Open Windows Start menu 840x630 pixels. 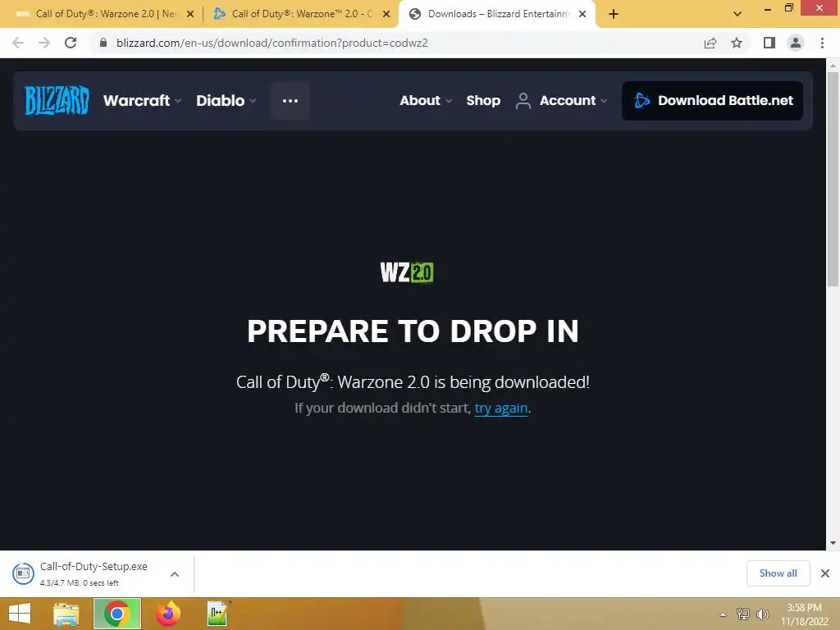[20, 614]
